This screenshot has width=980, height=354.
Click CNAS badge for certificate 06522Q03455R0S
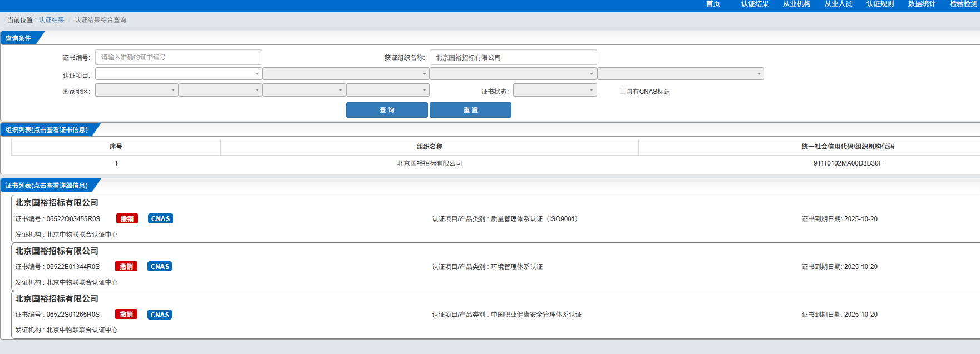coord(160,219)
